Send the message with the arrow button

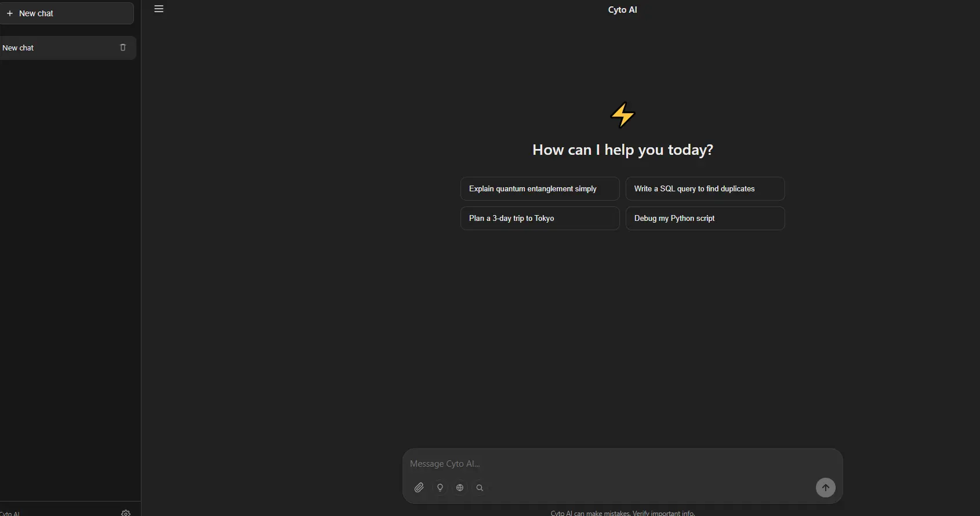(x=826, y=488)
